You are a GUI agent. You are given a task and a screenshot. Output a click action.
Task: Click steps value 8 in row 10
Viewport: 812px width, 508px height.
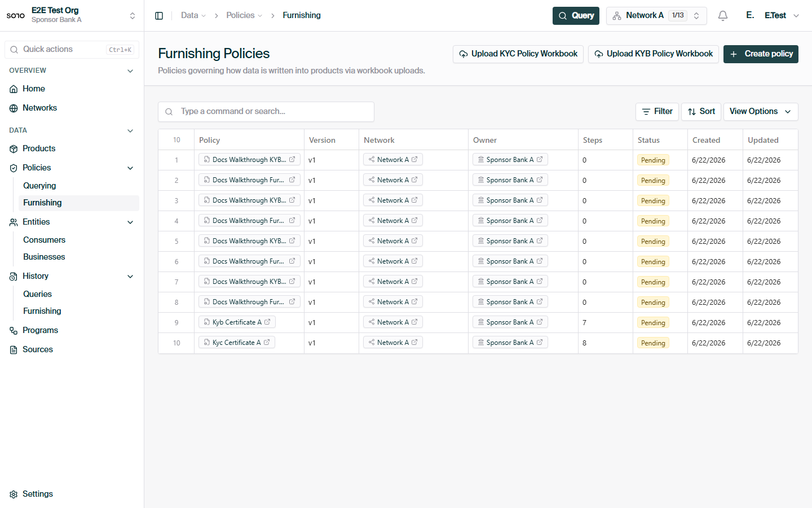[584, 343]
